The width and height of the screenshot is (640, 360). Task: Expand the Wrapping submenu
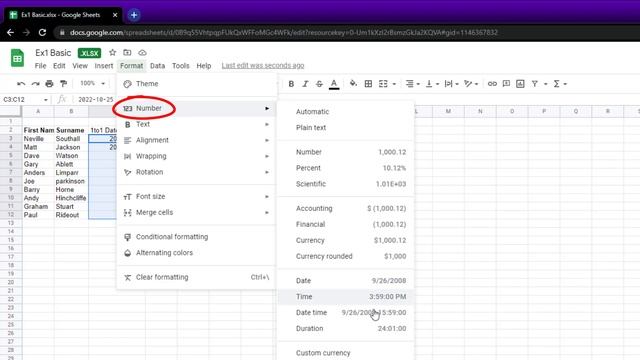196,156
